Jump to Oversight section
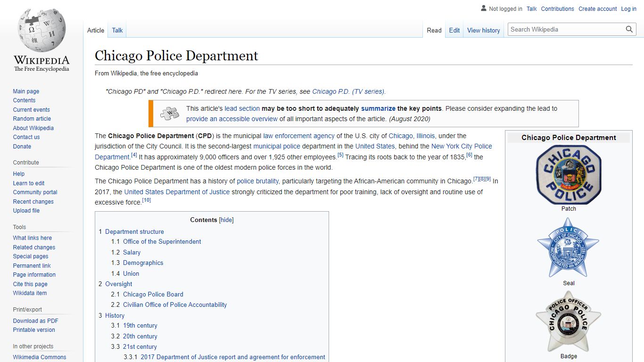This screenshot has height=362, width=644. click(118, 284)
